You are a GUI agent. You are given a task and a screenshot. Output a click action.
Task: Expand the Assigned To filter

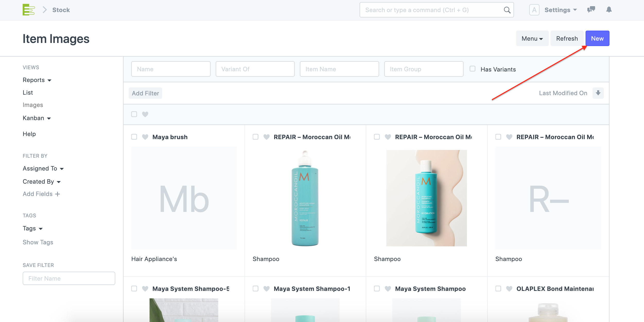(43, 168)
